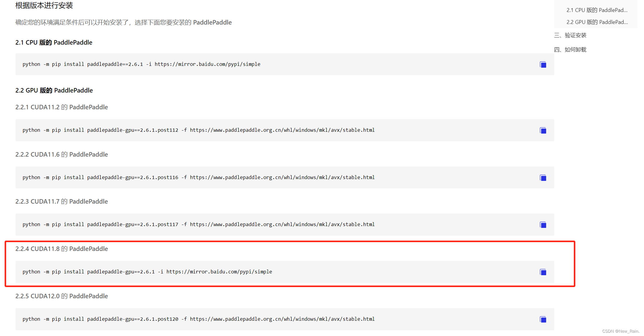
Task: Jump to 2.2 GPU 版的 PaddlePaddle in sidebar
Action: click(x=597, y=22)
